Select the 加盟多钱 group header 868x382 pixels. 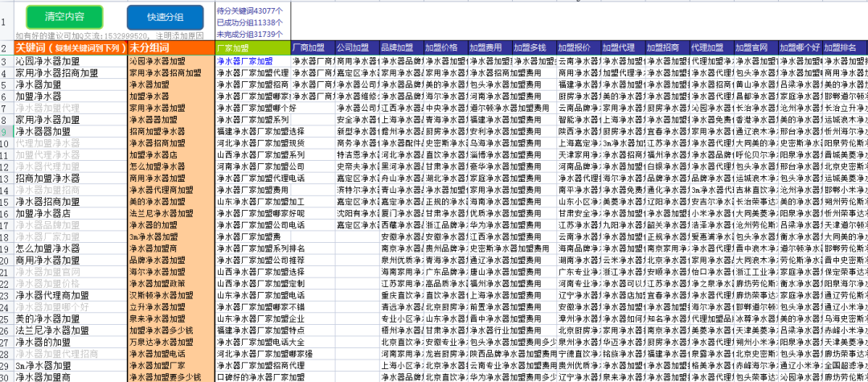534,48
